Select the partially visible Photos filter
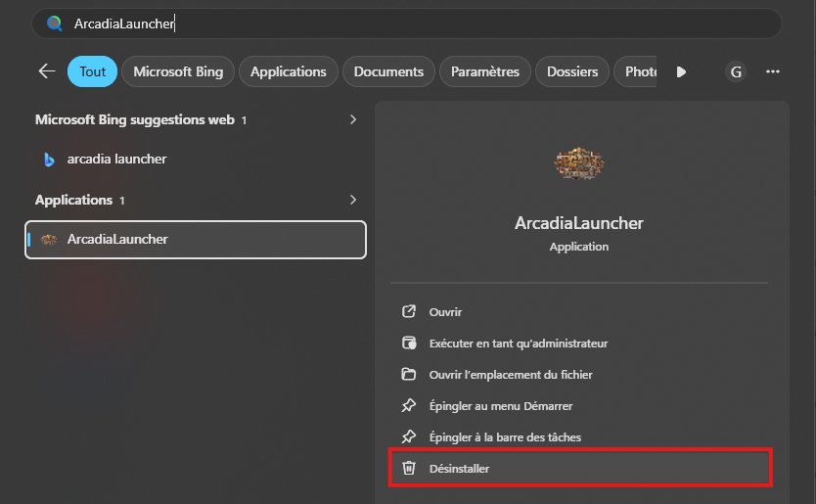Image resolution: width=816 pixels, height=504 pixels. click(635, 71)
